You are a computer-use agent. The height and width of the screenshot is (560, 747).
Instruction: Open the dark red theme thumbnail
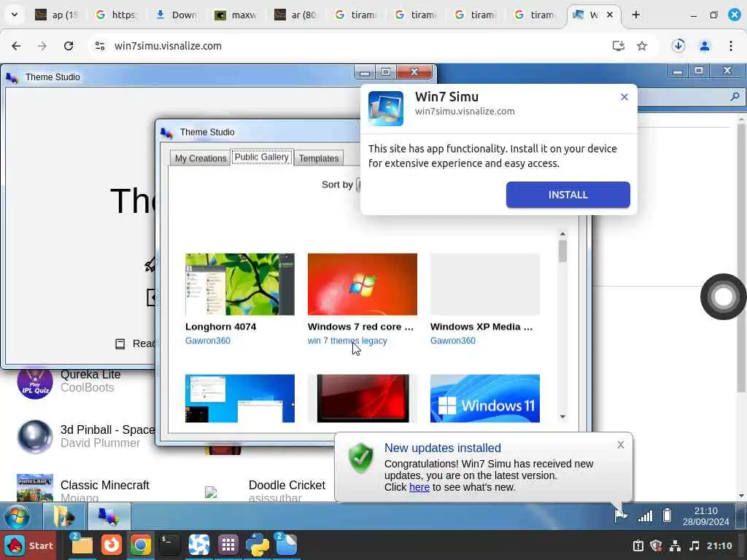point(363,399)
